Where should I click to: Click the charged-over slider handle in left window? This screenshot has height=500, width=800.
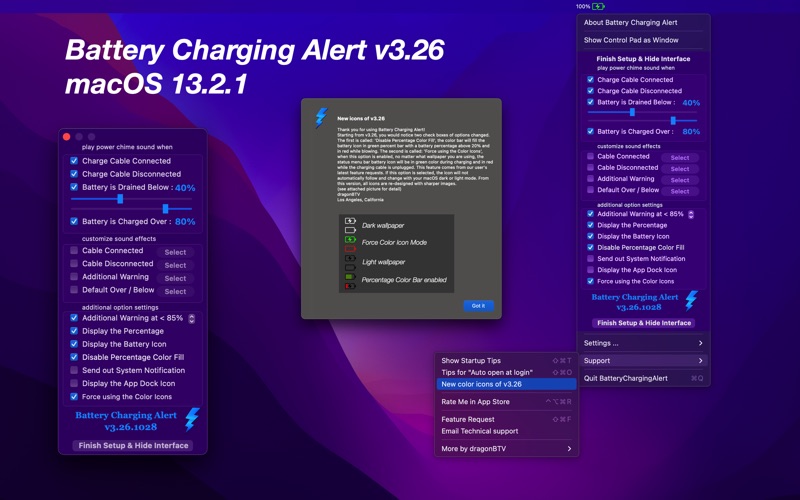165,209
